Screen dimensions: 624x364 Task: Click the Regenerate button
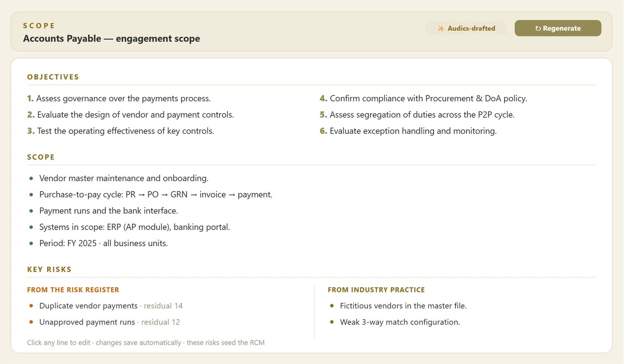(558, 28)
